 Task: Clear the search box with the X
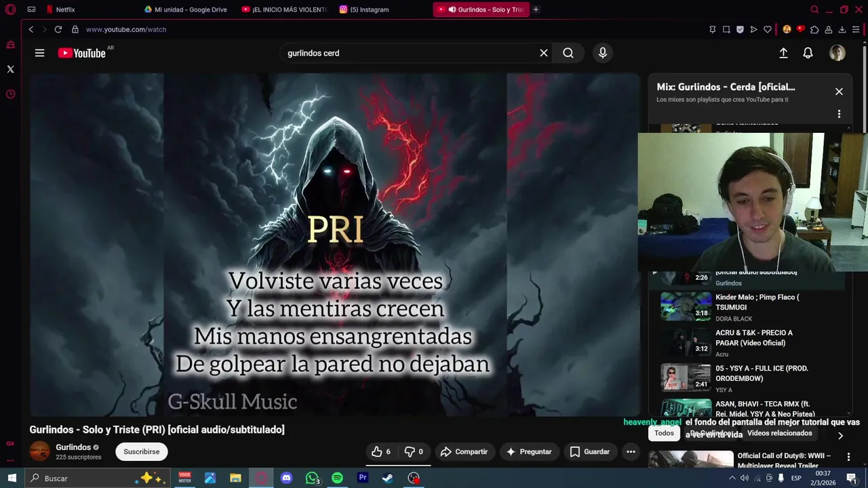543,53
